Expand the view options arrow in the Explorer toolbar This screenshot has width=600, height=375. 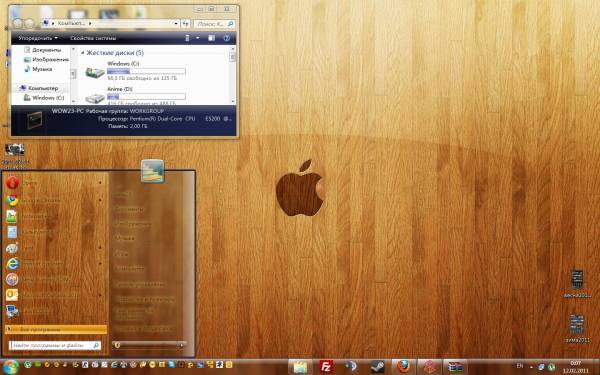pyautogui.click(x=197, y=38)
